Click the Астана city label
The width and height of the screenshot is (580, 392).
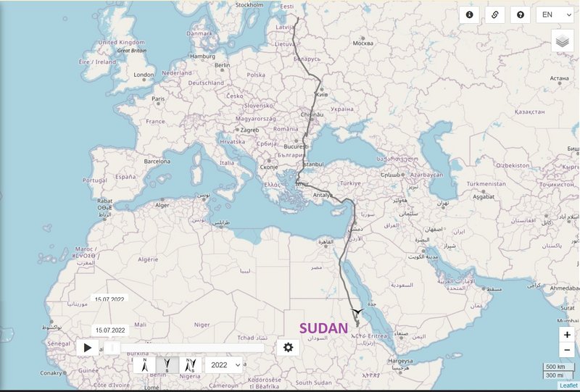coord(559,78)
